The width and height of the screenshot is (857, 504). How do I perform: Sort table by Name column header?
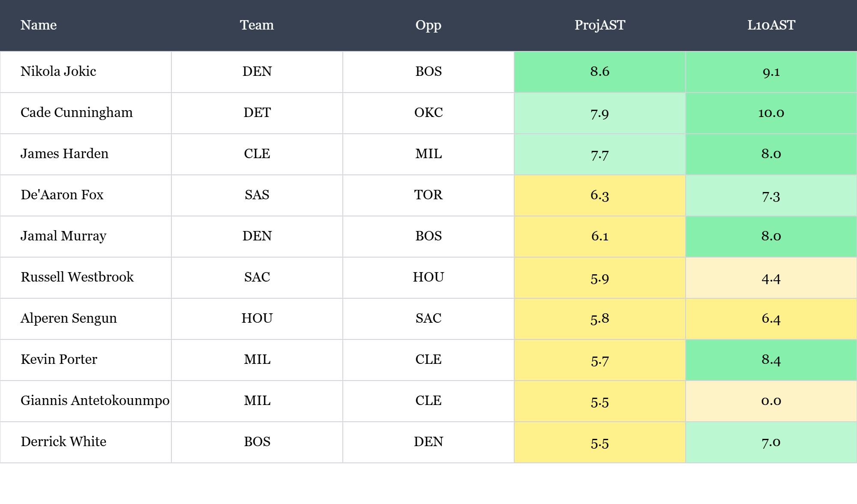[x=39, y=25]
